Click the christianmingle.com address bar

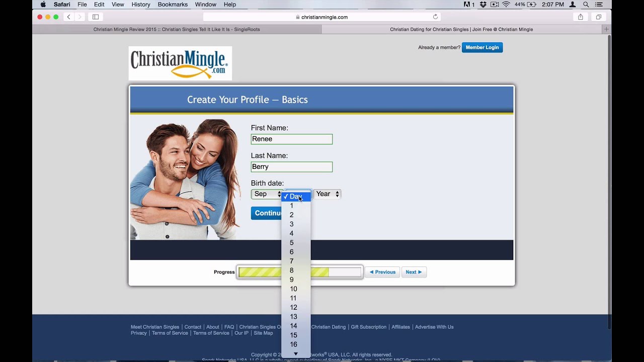click(322, 17)
